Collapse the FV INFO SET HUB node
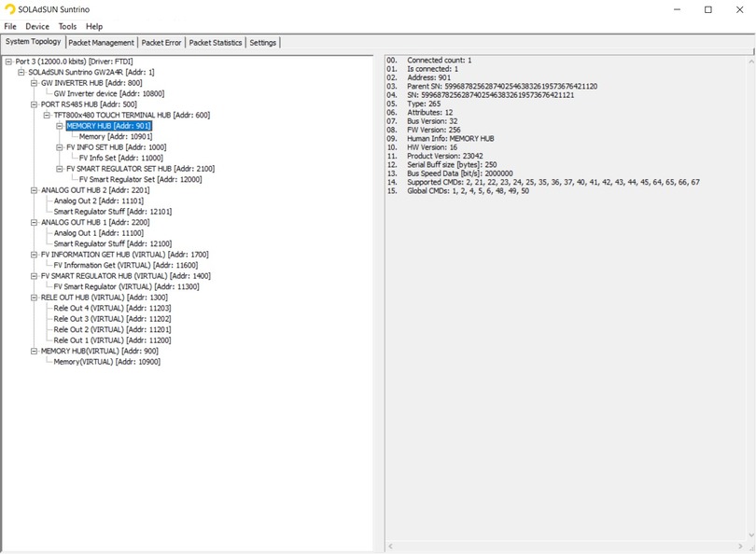This screenshot has width=756, height=554. tap(60, 147)
